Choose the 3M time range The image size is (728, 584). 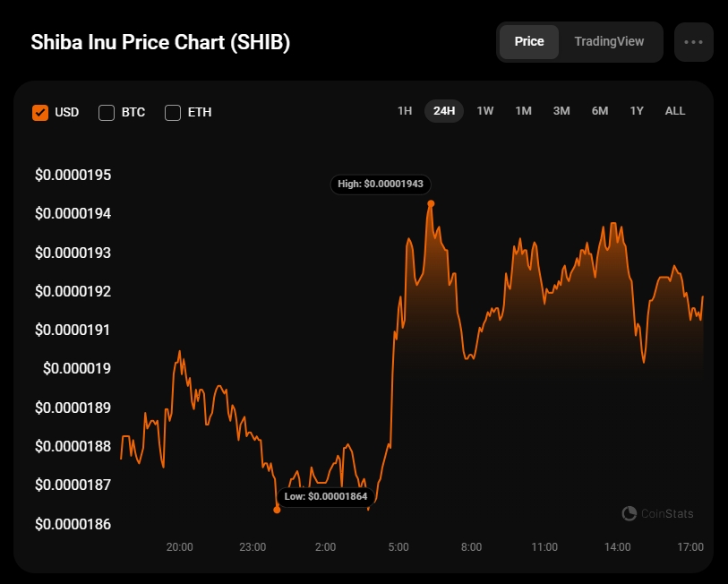[x=561, y=111]
